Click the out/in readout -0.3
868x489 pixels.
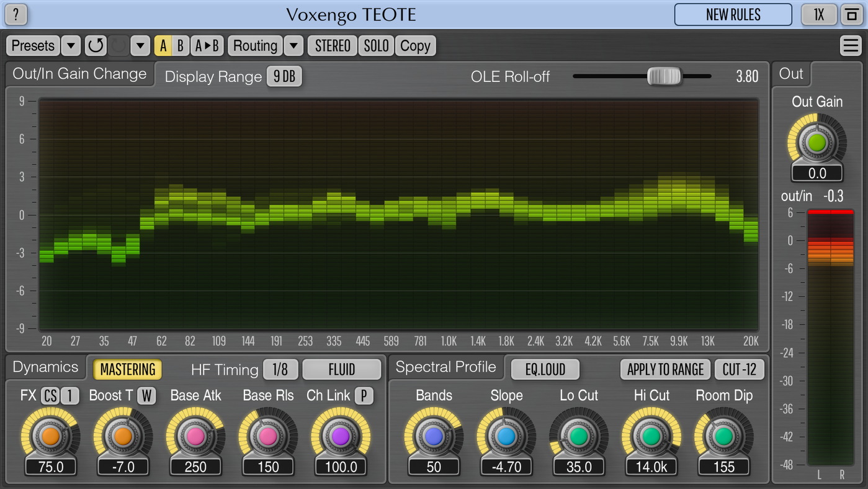coord(833,196)
